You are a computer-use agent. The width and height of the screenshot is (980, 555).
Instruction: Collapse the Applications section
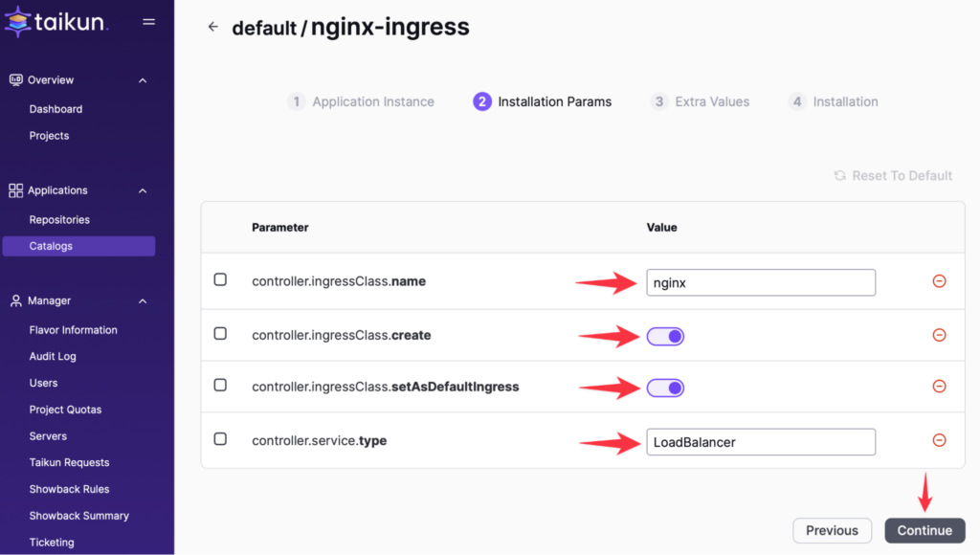point(142,189)
